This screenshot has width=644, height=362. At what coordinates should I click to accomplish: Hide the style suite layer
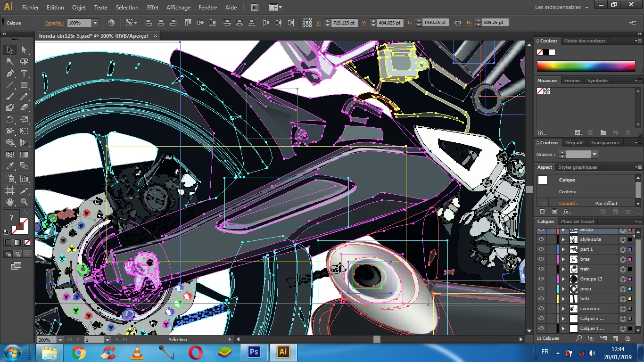(x=541, y=239)
